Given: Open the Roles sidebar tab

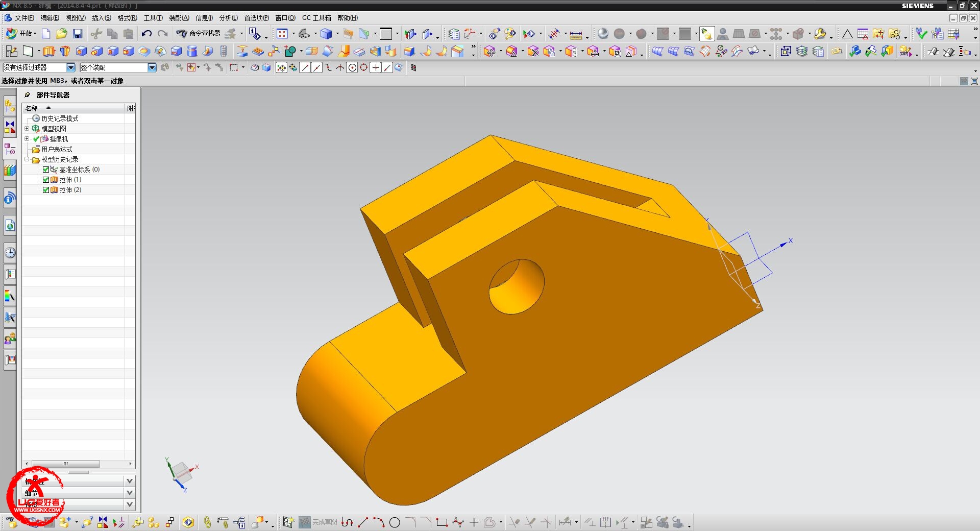Looking at the screenshot, I should 10,338.
